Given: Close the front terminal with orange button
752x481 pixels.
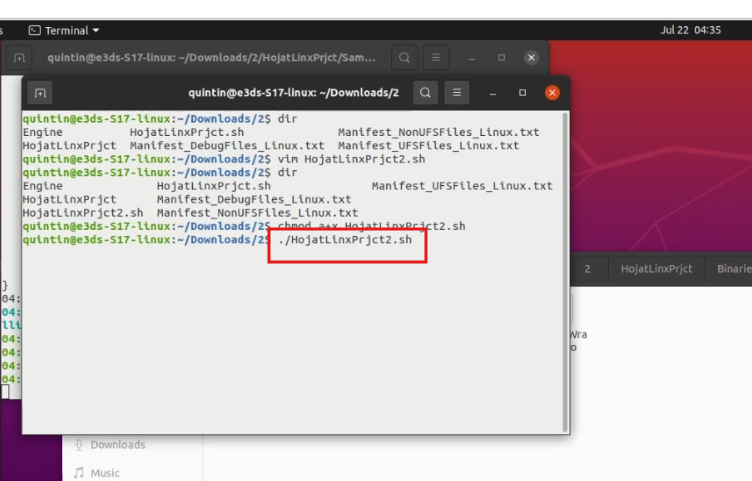Looking at the screenshot, I should tap(552, 93).
